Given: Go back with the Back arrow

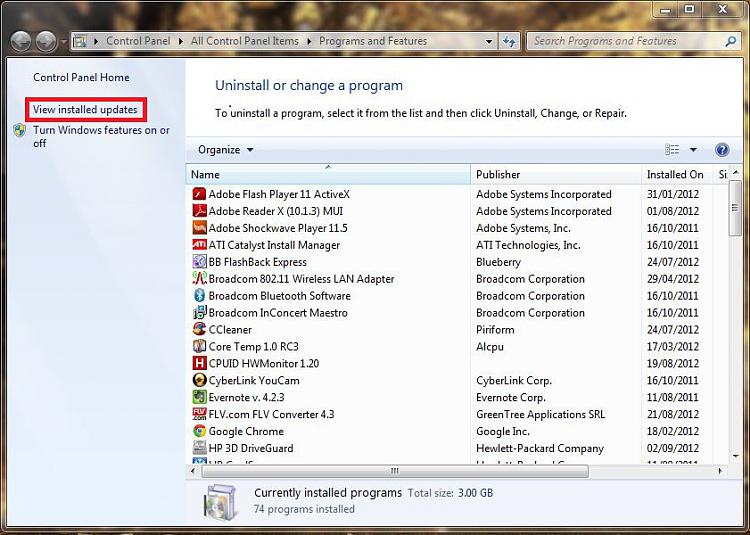Looking at the screenshot, I should click(x=21, y=42).
